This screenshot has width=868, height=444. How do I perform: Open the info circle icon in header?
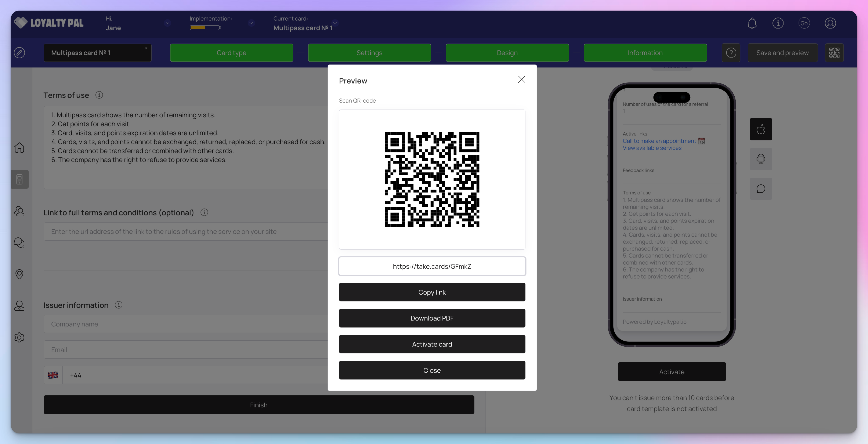[x=778, y=23]
